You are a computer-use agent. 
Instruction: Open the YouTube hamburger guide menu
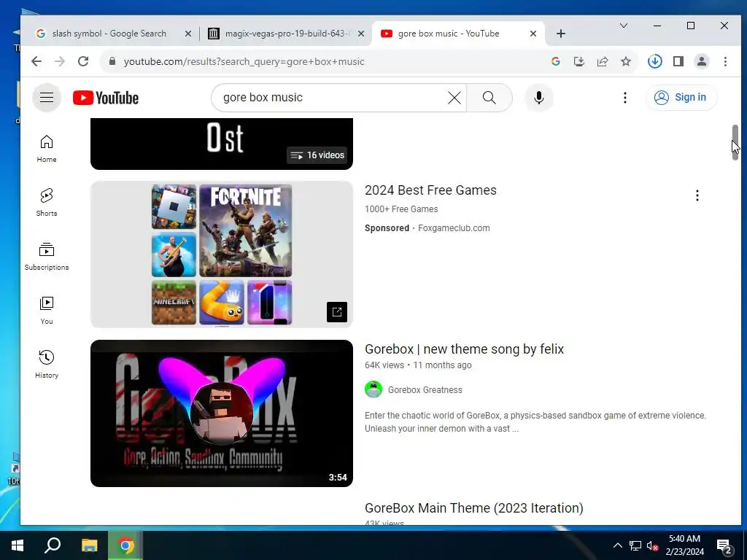tap(47, 98)
